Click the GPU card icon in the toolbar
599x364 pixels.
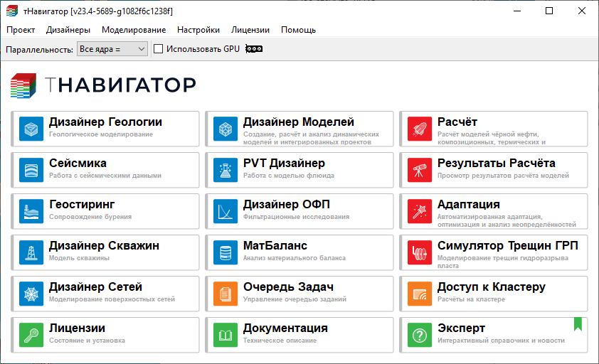(254, 49)
